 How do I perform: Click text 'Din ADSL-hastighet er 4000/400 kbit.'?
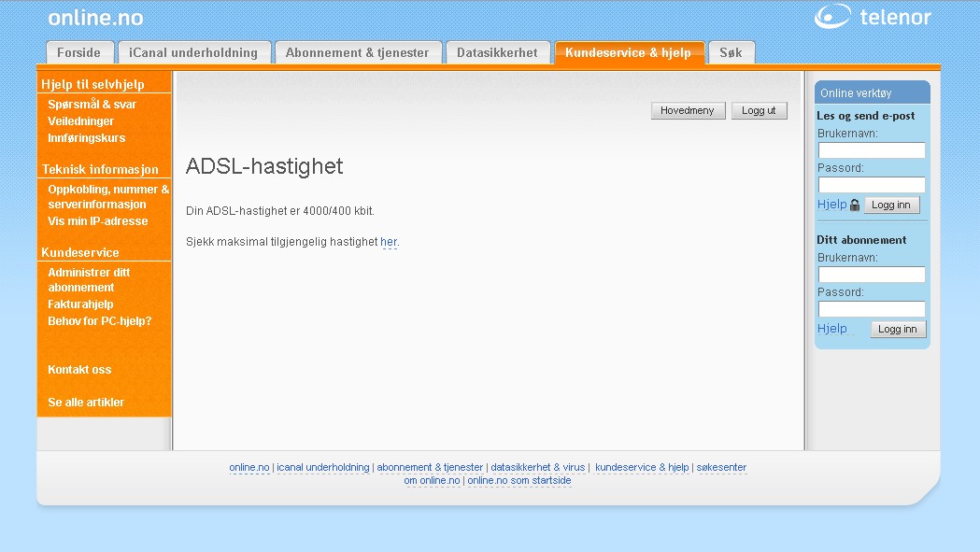click(x=280, y=211)
